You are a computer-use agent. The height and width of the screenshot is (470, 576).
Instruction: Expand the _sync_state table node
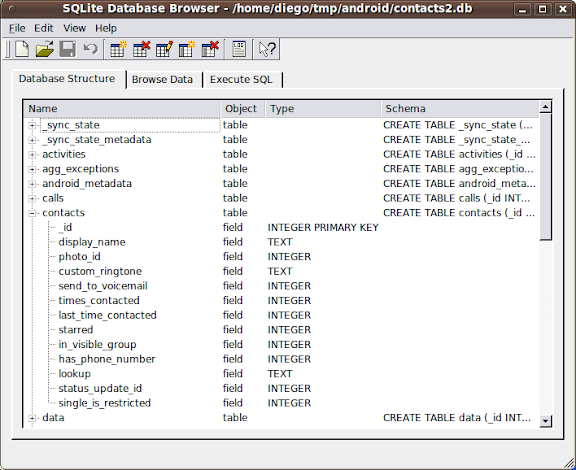point(32,125)
